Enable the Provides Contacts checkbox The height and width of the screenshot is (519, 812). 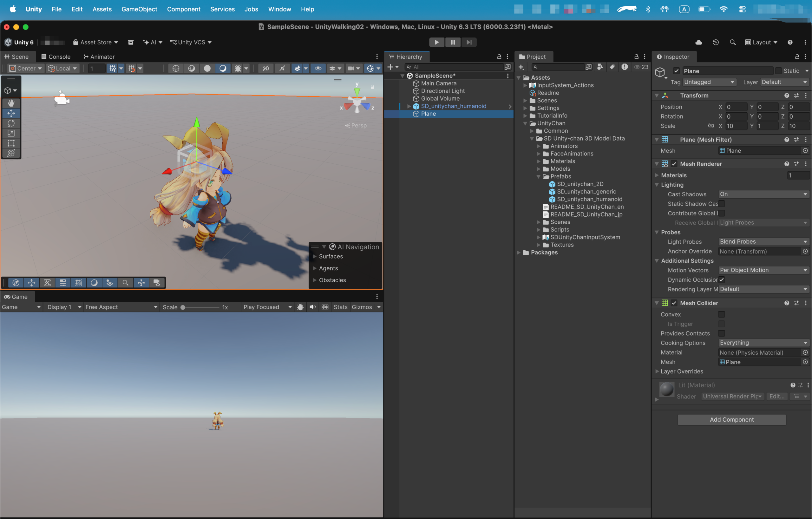(721, 333)
